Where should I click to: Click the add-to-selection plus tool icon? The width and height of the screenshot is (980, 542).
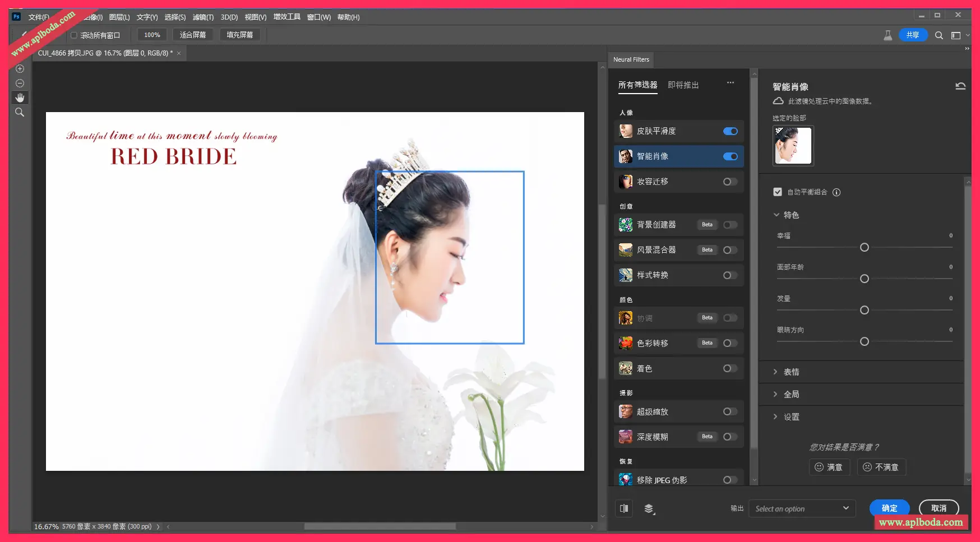tap(20, 69)
